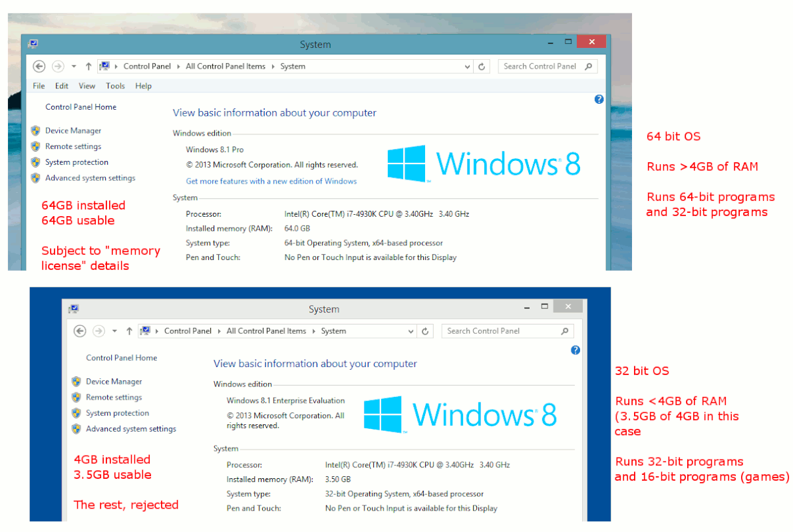Click Back arrow in top System window
This screenshot has width=793, height=532.
coord(39,66)
